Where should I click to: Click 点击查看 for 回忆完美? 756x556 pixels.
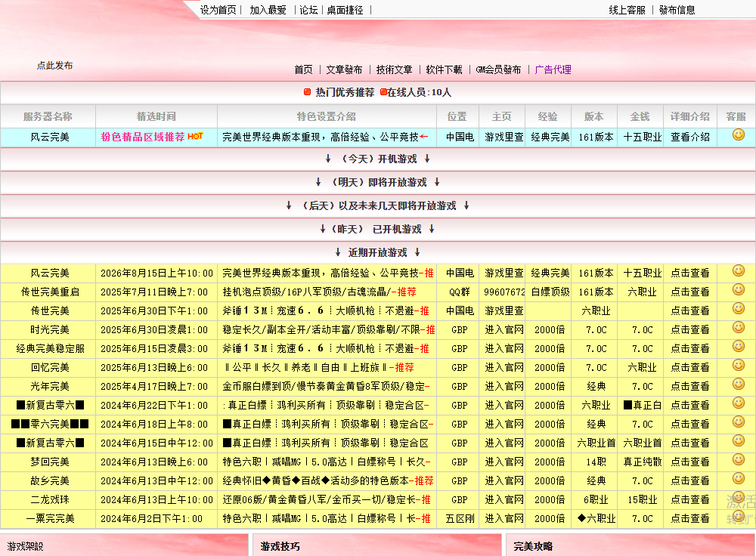690,368
